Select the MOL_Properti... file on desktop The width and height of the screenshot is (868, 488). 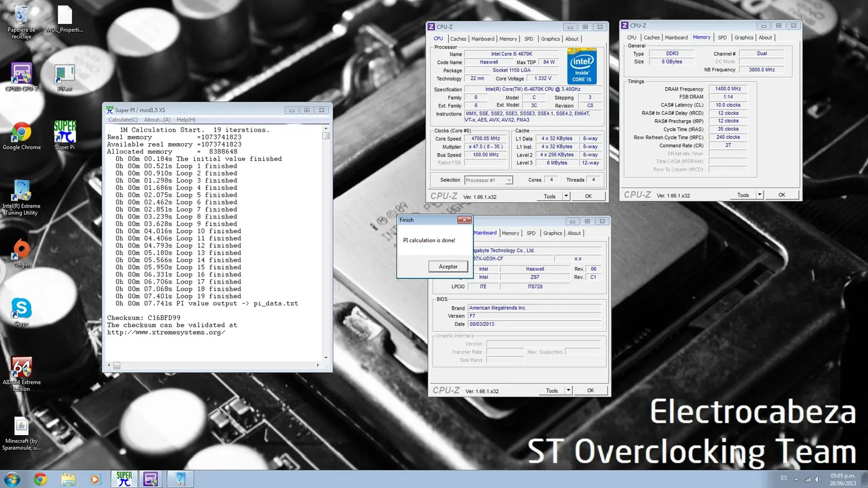coord(65,19)
